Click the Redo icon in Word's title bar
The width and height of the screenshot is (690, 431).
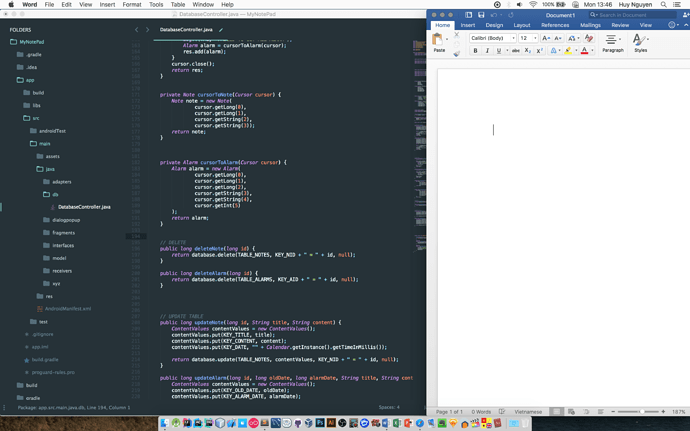511,15
